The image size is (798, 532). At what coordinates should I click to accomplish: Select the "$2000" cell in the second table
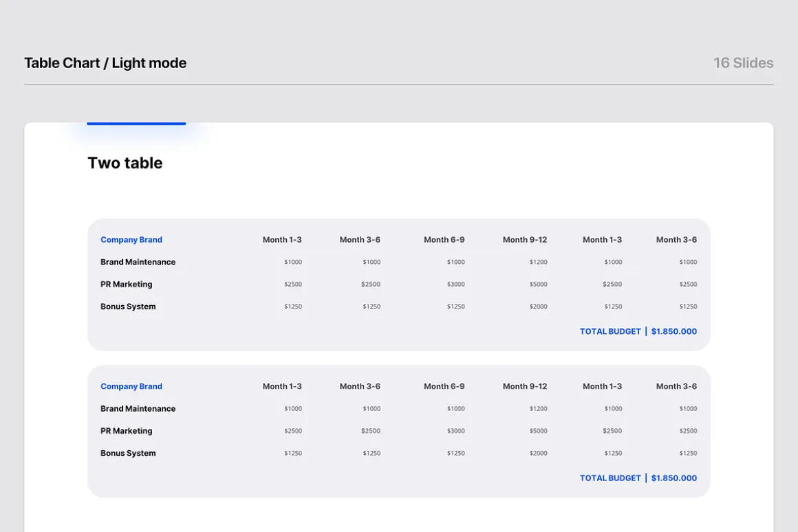point(539,453)
